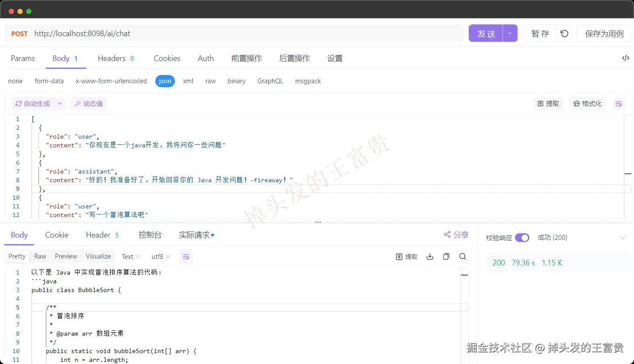Toggle the 校验响应 switch
The image size is (634, 364).
coord(522,238)
